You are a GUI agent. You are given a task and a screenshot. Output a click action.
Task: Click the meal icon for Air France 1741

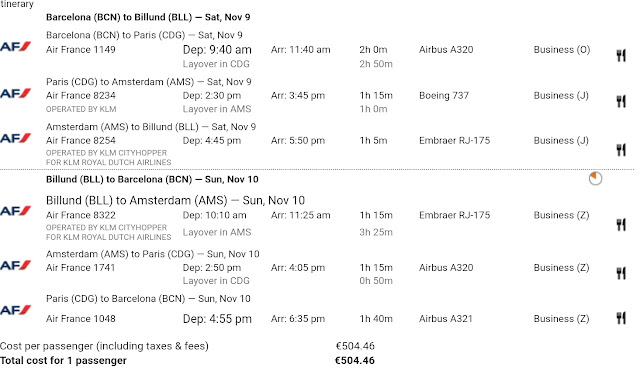(621, 273)
